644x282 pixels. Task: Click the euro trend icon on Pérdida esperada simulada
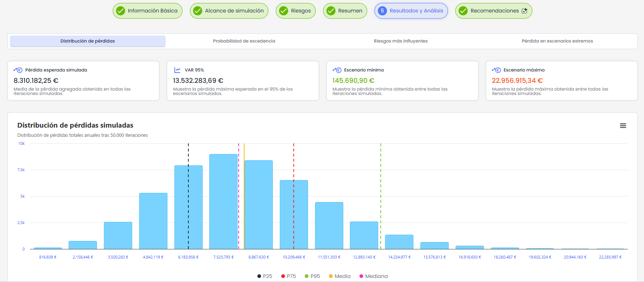18,70
